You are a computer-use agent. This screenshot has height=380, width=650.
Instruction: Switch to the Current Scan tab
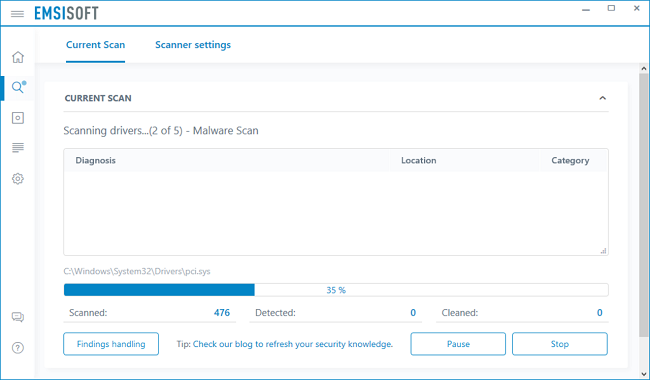click(95, 45)
